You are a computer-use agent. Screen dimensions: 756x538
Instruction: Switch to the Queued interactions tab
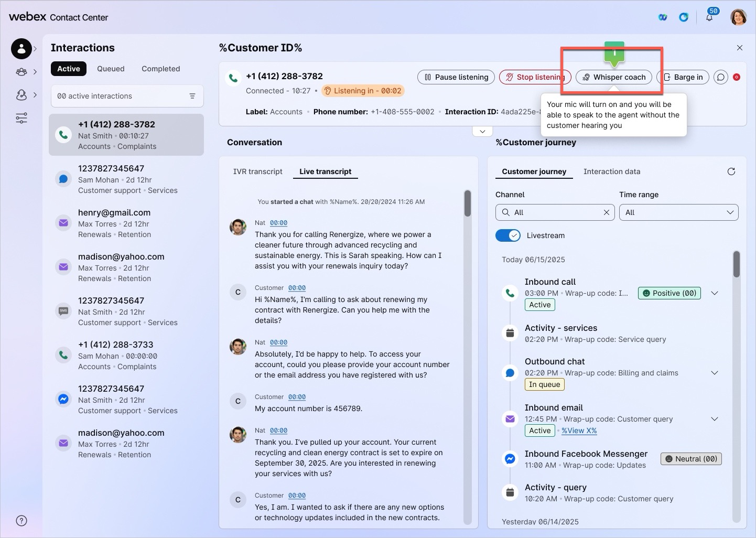click(x=111, y=69)
